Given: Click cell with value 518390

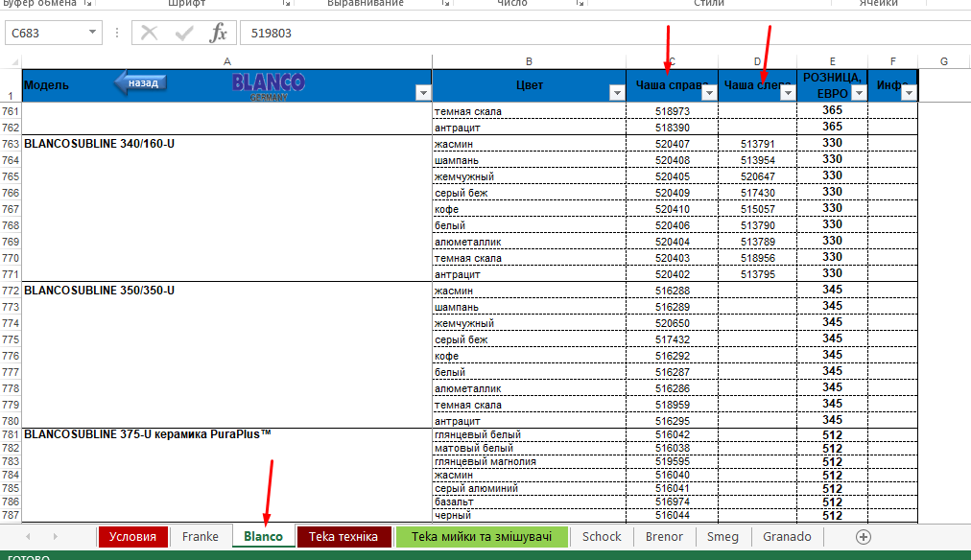Looking at the screenshot, I should (672, 128).
